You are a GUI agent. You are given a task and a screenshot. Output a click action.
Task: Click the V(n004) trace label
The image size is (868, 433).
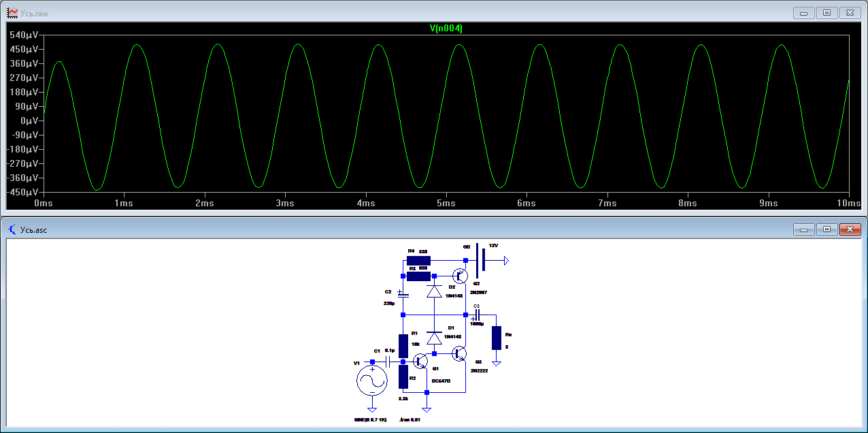446,29
